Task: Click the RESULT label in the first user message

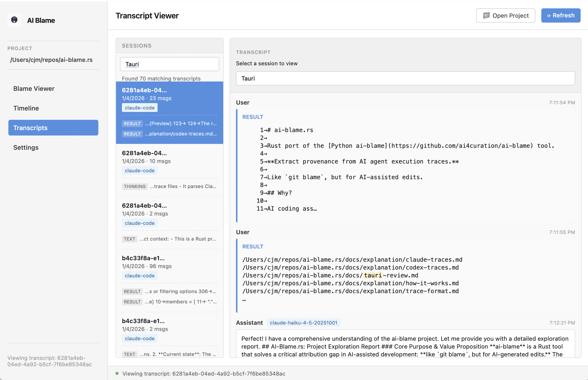Action: pyautogui.click(x=252, y=117)
